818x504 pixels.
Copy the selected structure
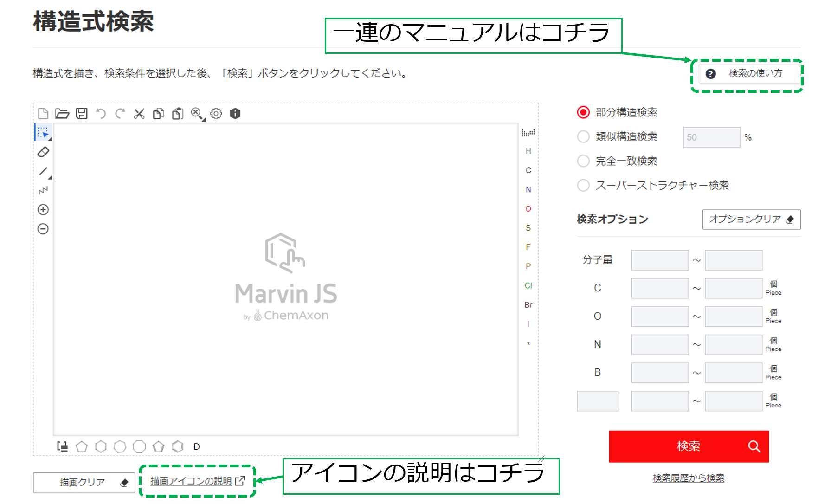(159, 114)
